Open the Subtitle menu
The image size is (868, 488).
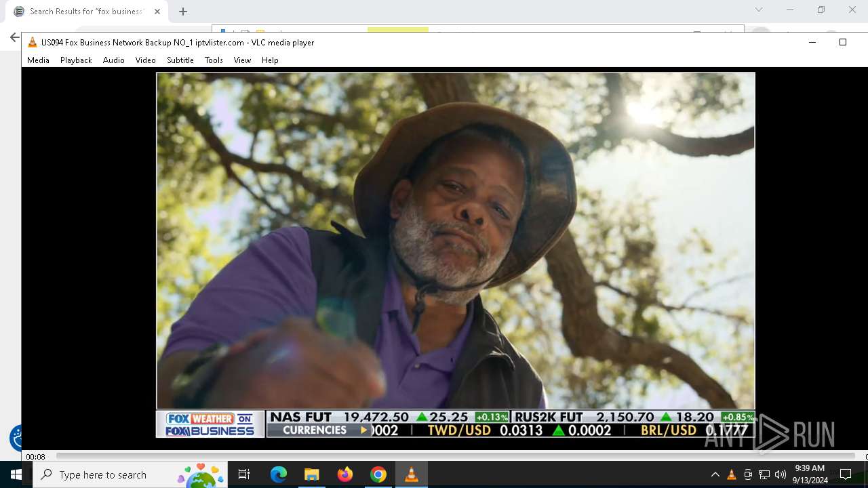click(x=180, y=60)
